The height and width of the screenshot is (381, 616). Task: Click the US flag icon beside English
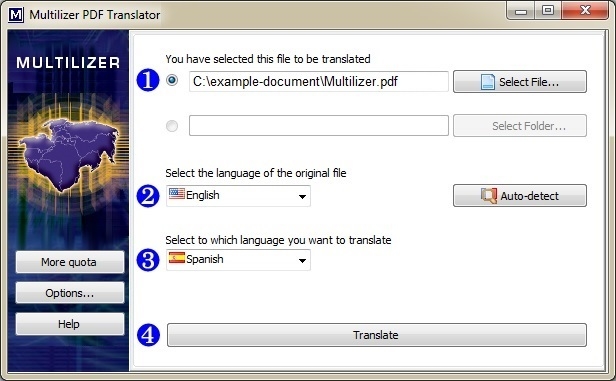(177, 193)
